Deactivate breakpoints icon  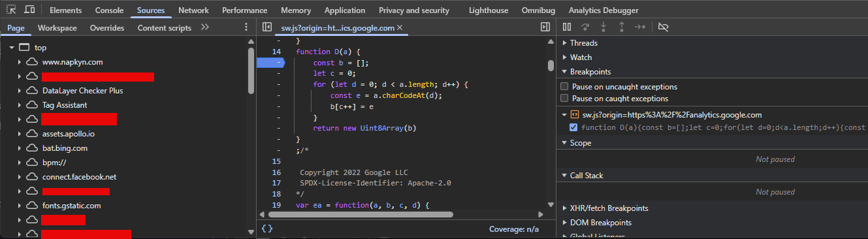[664, 27]
